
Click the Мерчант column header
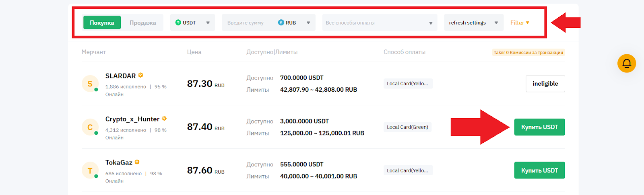point(93,52)
